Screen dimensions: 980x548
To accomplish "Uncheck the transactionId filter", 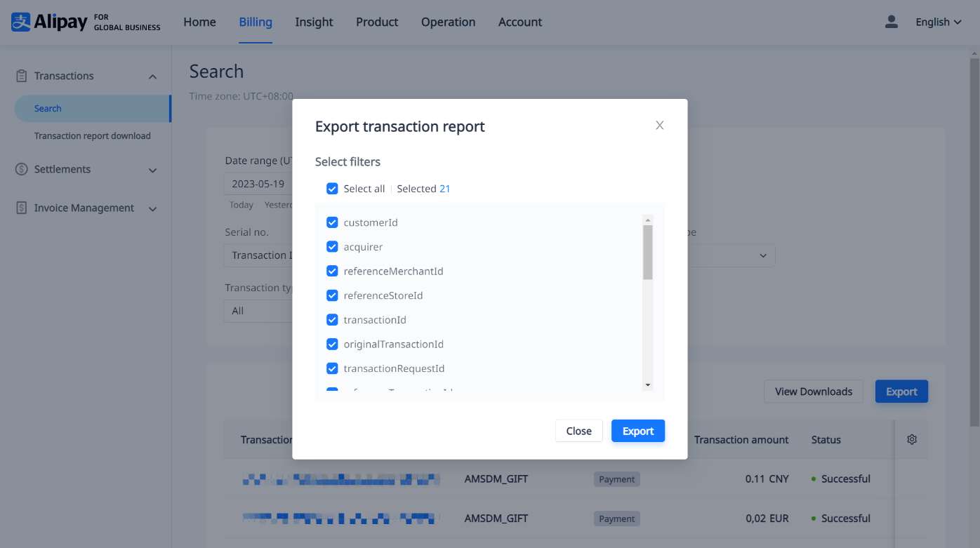I will click(x=332, y=319).
